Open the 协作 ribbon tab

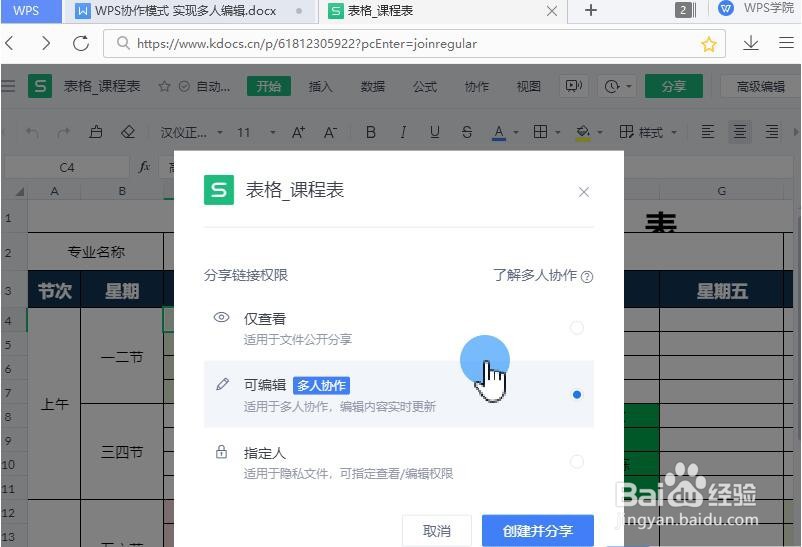pyautogui.click(x=477, y=86)
